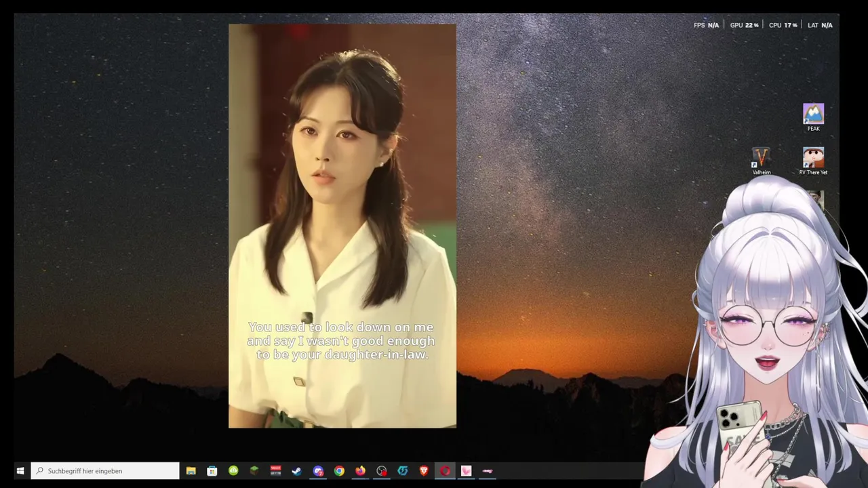Open the RV There Yet desktop shortcut

(x=813, y=161)
